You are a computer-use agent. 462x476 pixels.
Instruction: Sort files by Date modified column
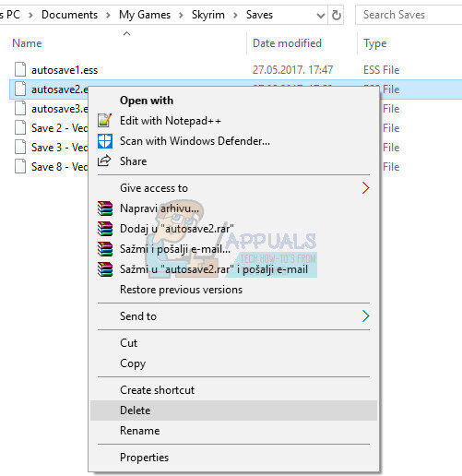coord(287,43)
